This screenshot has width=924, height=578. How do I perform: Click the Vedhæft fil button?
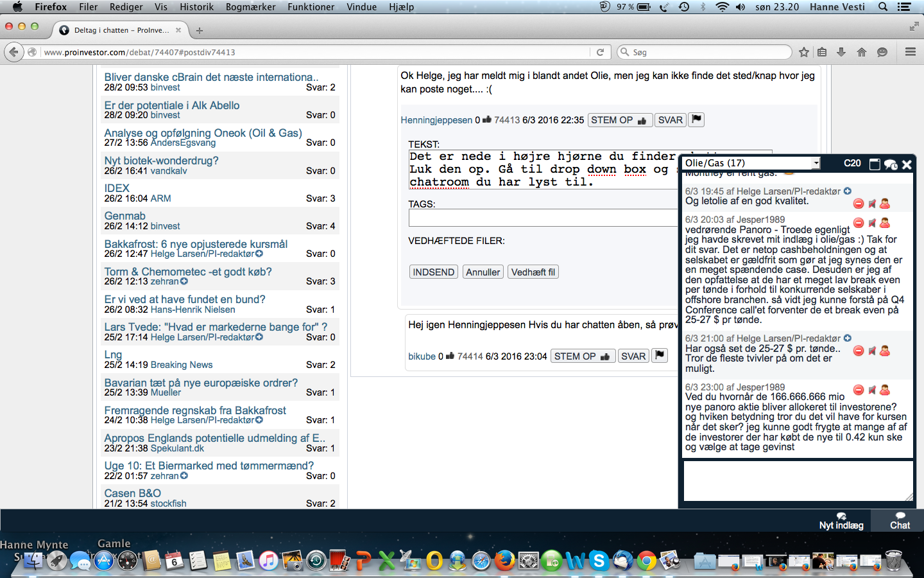pos(533,272)
